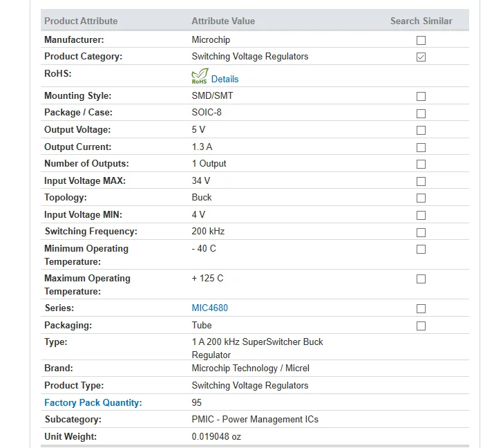Click the Manufacturer: label
The height and width of the screenshot is (448, 494).
[x=74, y=39]
